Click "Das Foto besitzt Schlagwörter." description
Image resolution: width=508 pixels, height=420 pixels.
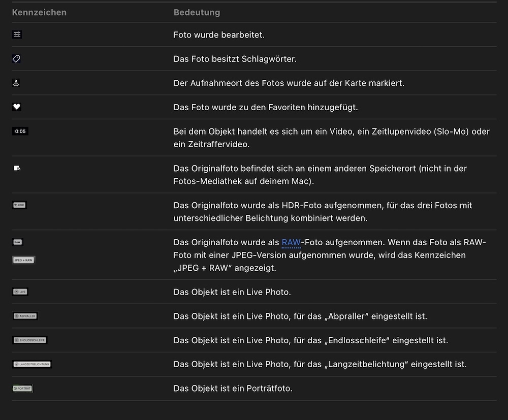click(x=235, y=59)
